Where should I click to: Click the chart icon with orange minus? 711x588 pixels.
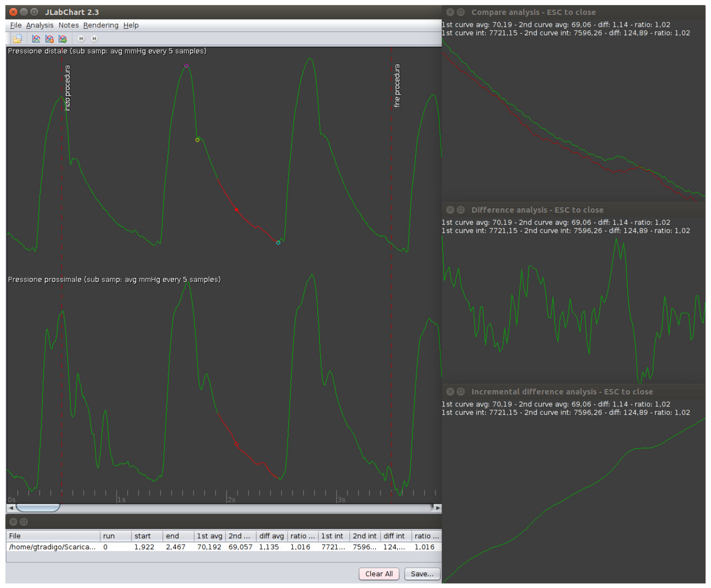[49, 39]
